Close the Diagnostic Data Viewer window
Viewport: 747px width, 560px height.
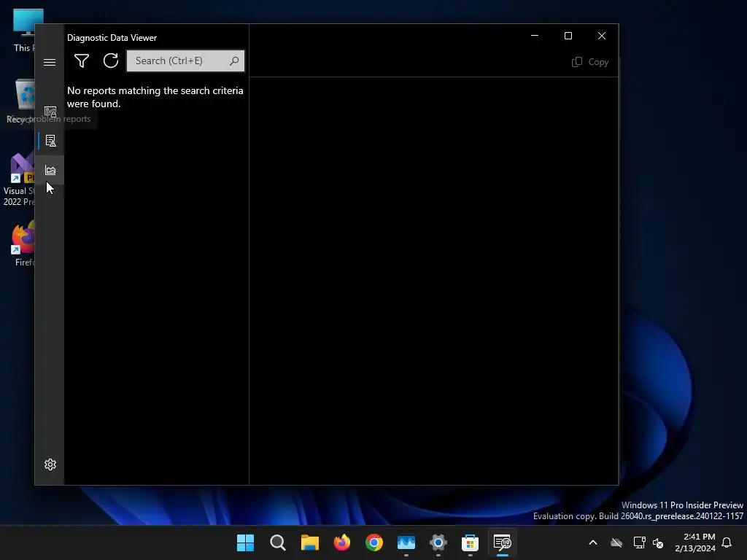(x=602, y=36)
